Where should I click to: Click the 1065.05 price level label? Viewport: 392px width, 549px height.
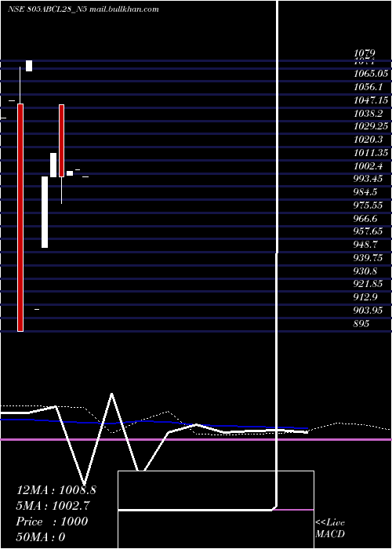point(371,74)
